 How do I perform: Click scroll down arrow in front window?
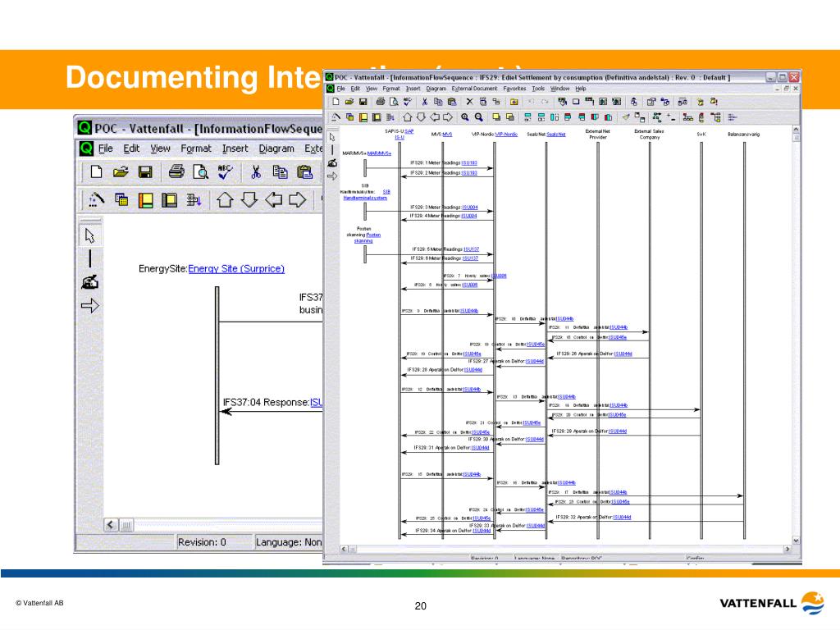796,541
